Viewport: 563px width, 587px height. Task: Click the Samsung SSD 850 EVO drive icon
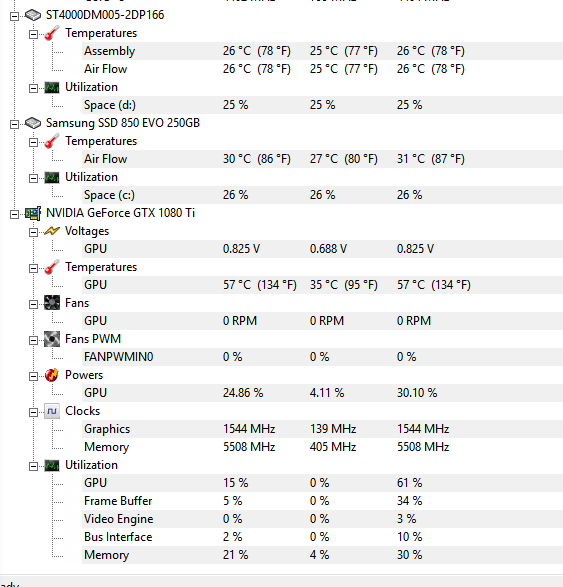[x=33, y=123]
